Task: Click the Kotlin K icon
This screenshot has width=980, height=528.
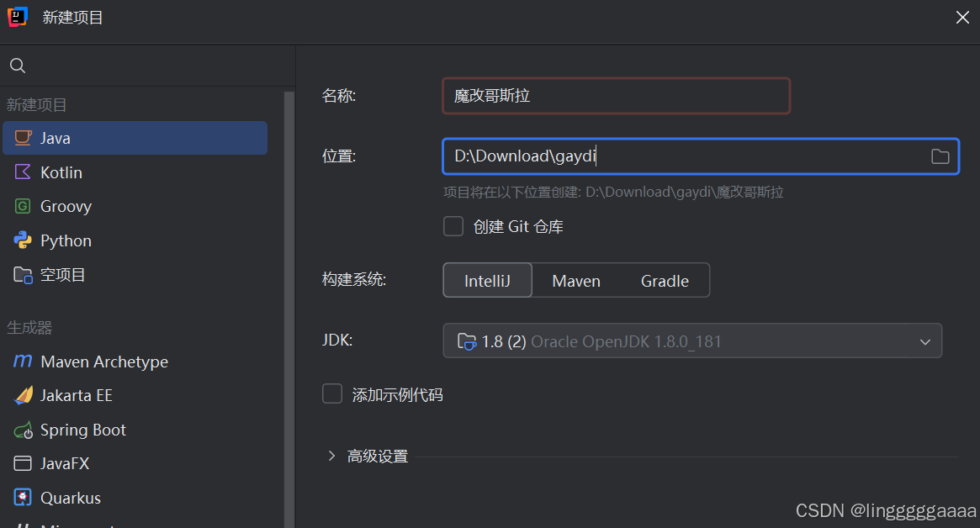Action: coord(23,172)
